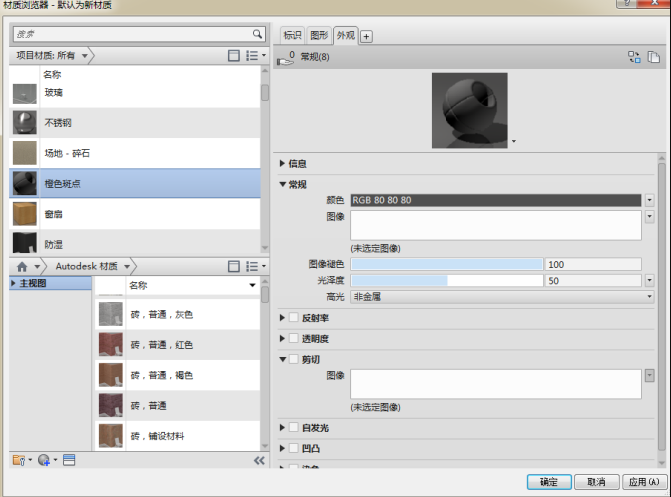The height and width of the screenshot is (497, 671).
Task: Switch to the 标识 tab
Action: click(x=292, y=35)
